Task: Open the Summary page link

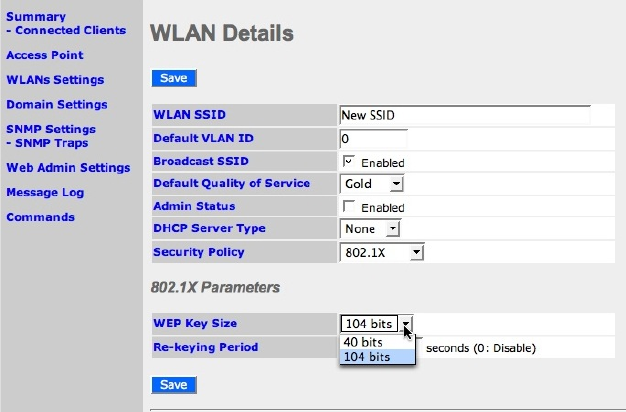Action: (36, 17)
